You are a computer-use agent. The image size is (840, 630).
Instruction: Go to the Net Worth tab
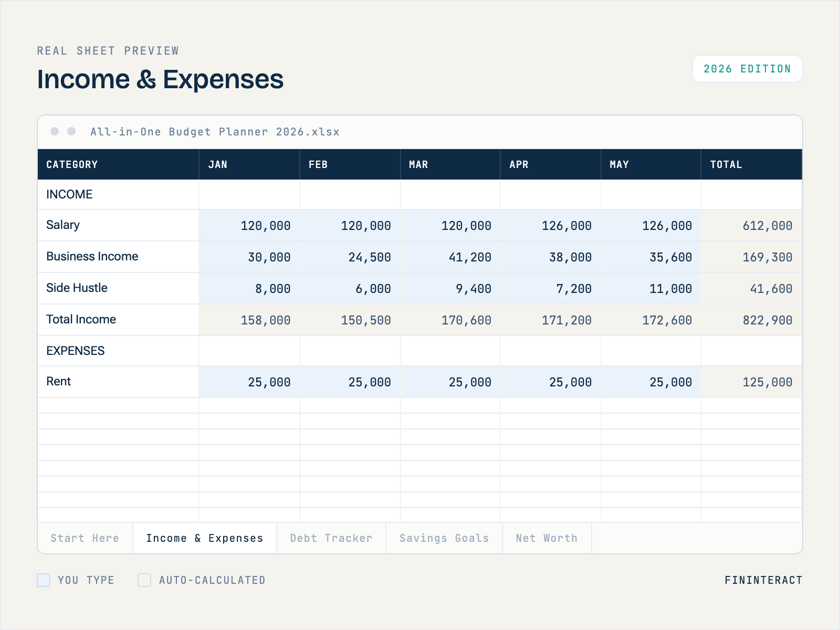[x=547, y=538]
